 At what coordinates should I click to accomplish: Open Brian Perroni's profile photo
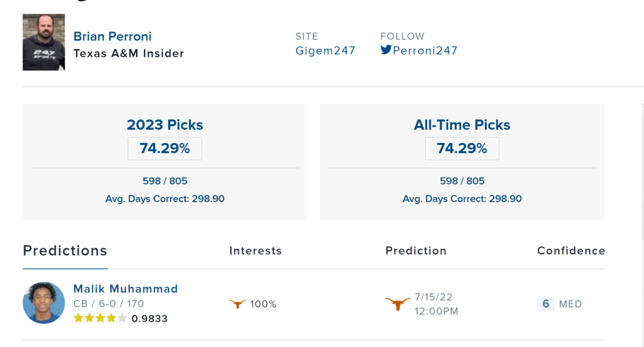(x=44, y=42)
